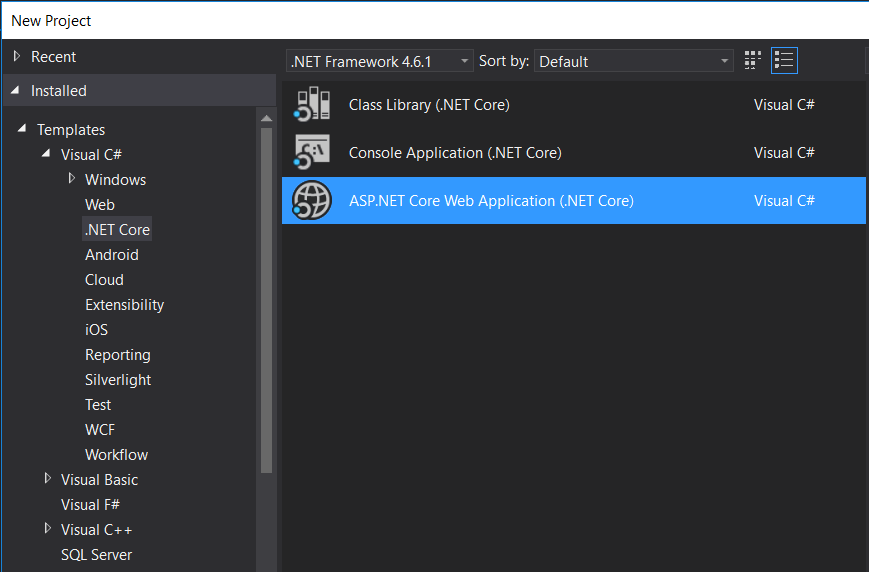Image resolution: width=869 pixels, height=572 pixels.
Task: Select the .NET Core template category
Action: 117,229
